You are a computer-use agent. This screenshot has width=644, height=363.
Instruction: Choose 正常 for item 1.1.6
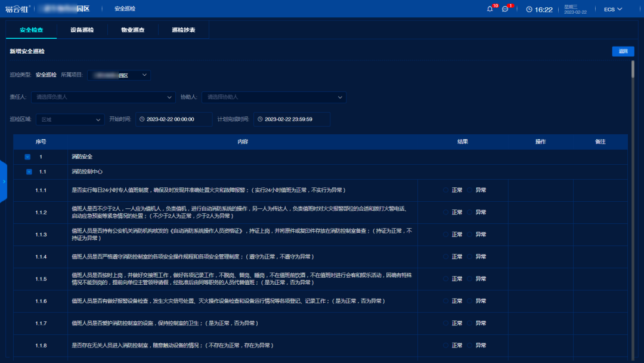coord(445,301)
